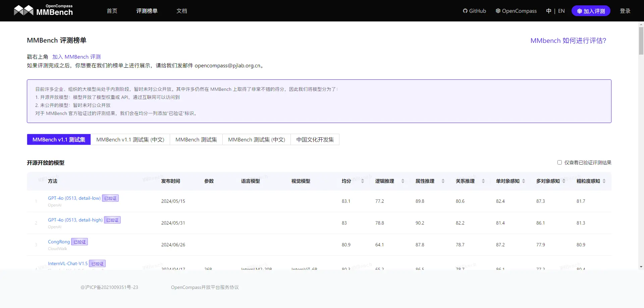Click the 视觉模型 column header

[x=301, y=181]
